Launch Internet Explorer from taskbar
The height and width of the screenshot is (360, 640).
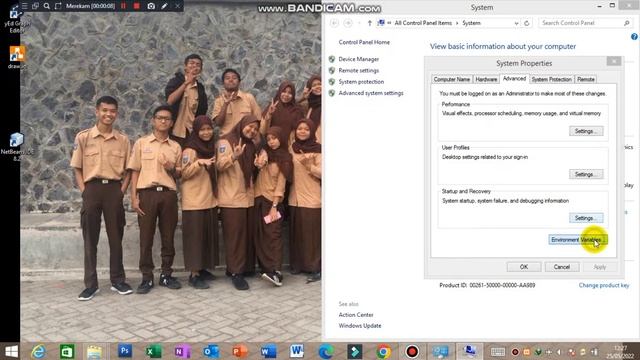(x=38, y=351)
